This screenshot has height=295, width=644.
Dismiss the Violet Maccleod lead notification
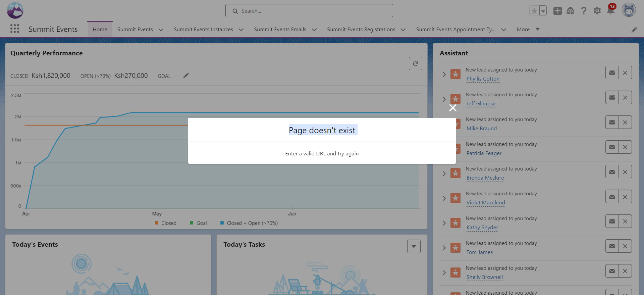(625, 197)
